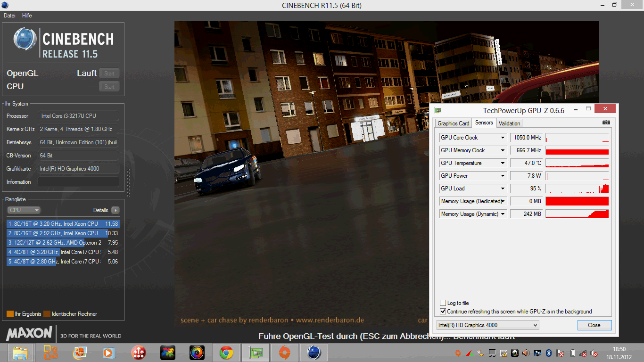Open the Hilfe menu

point(27,16)
